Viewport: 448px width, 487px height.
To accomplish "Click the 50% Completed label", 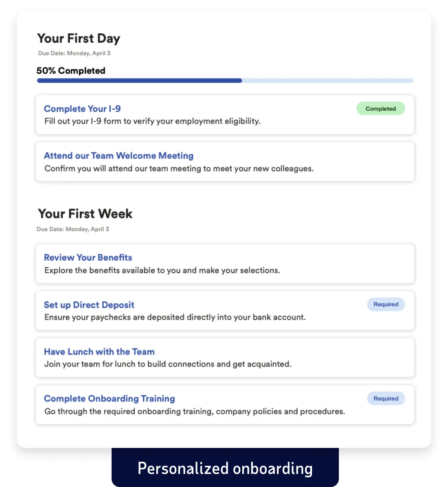I will pyautogui.click(x=71, y=71).
